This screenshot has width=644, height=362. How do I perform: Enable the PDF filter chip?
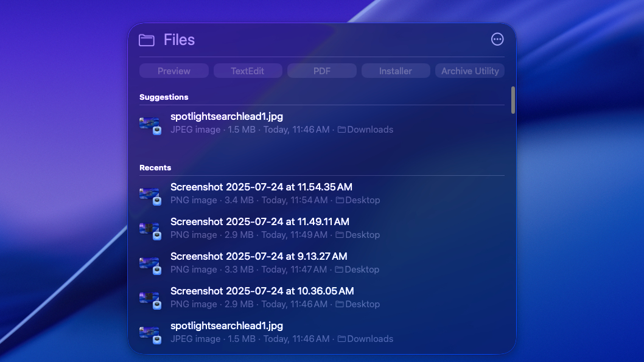tap(322, 71)
